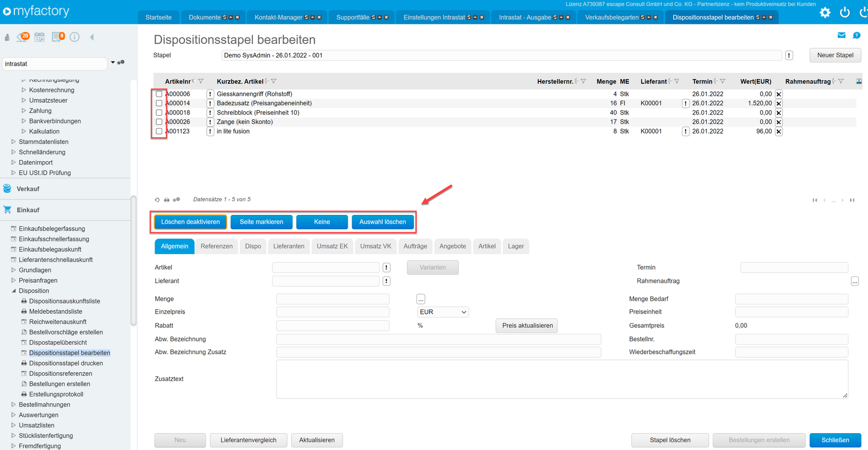Expand the Stammdatenlisten tree node

14,142
